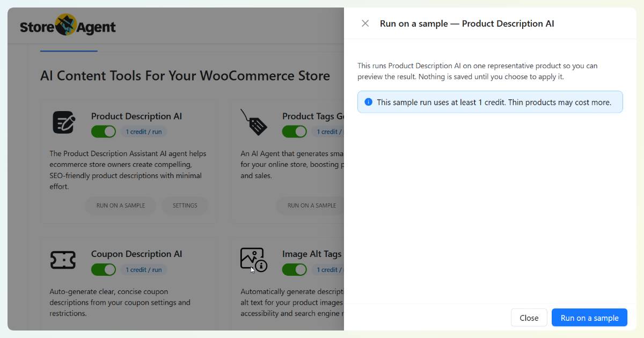Image resolution: width=644 pixels, height=338 pixels.
Task: Click the panel title Run on a sample — Product Description AI
Action: tap(467, 24)
